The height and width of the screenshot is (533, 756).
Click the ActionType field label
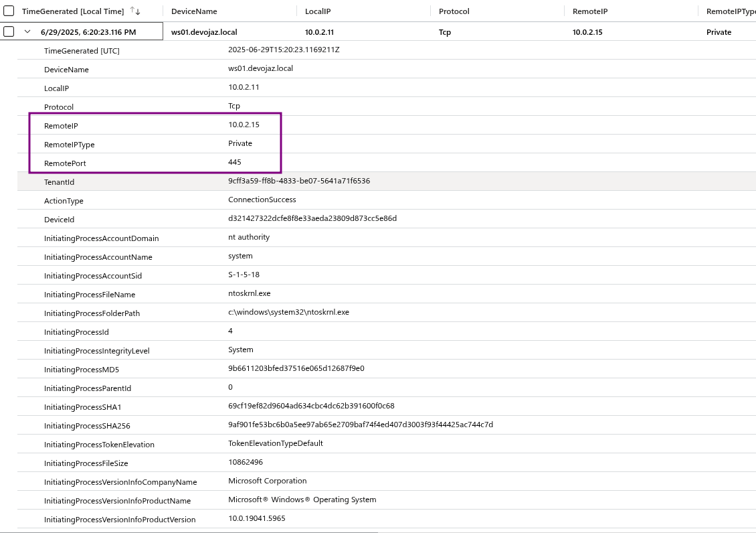[64, 201]
